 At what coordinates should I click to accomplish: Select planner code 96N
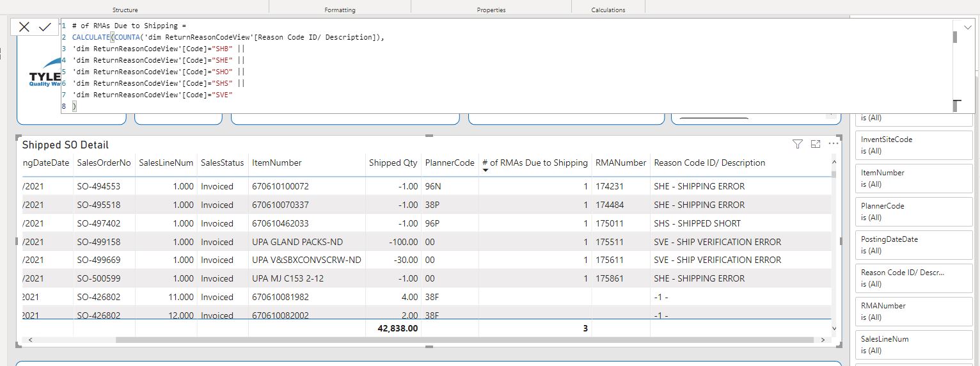click(432, 186)
